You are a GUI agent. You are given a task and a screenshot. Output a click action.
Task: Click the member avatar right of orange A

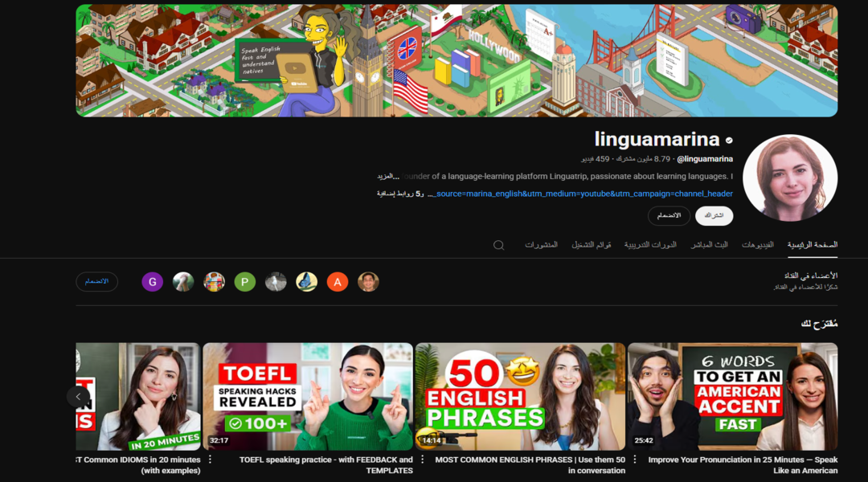[368, 282]
